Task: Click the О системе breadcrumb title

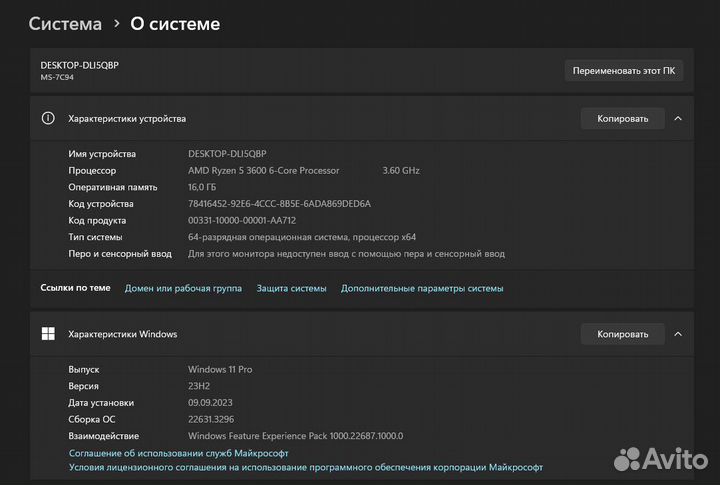Action: point(175,24)
